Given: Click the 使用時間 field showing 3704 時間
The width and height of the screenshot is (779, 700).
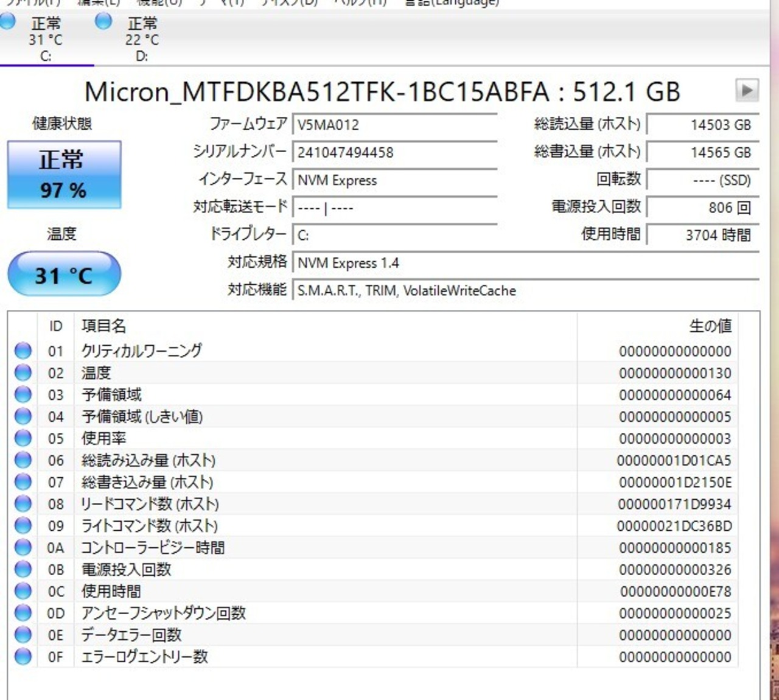Looking at the screenshot, I should [702, 235].
